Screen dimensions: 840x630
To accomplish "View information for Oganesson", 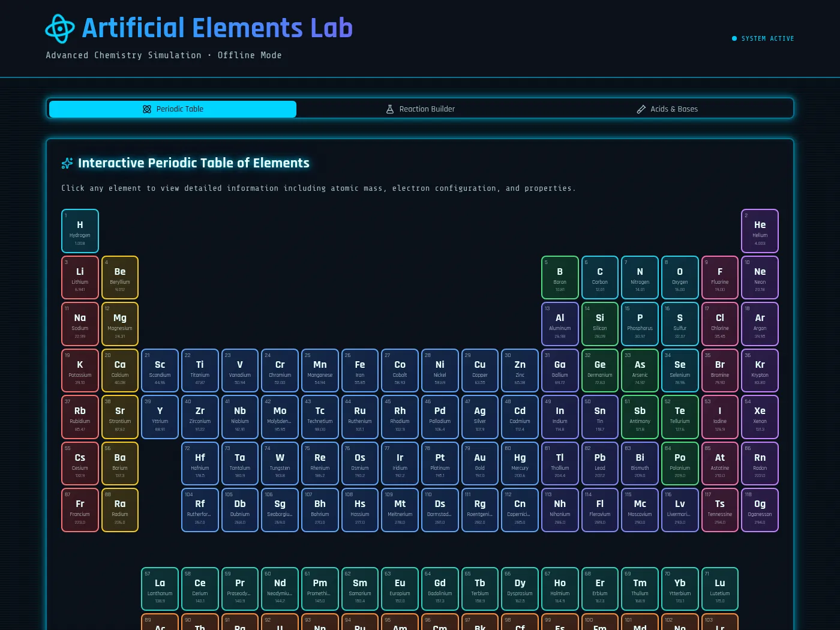I will (760, 510).
